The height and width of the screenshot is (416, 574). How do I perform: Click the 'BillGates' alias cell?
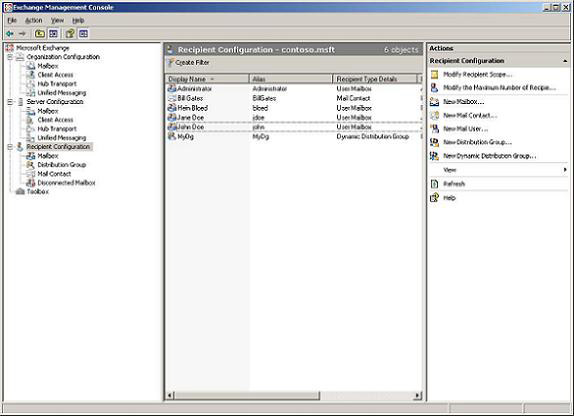[x=264, y=98]
